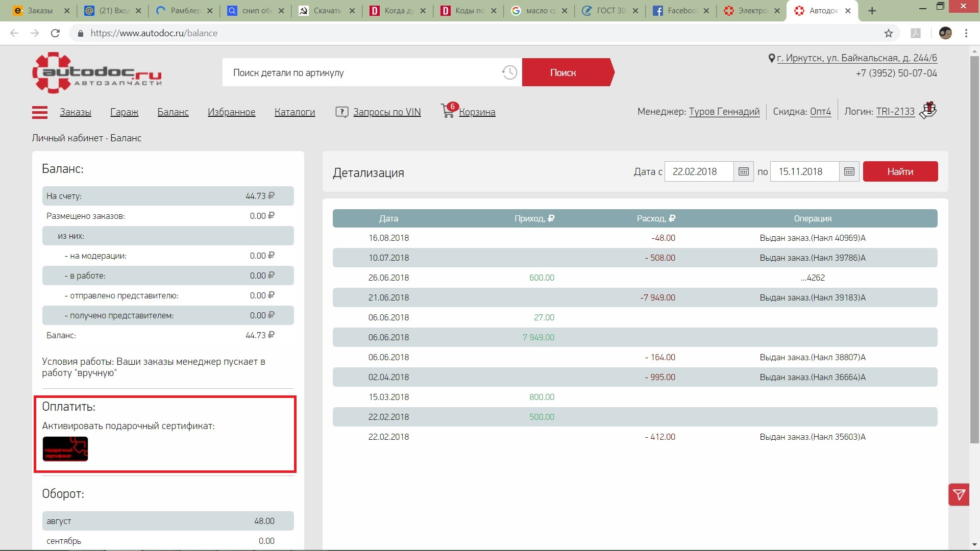
Task: Open the Иркутск address location link
Action: pyautogui.click(x=856, y=58)
